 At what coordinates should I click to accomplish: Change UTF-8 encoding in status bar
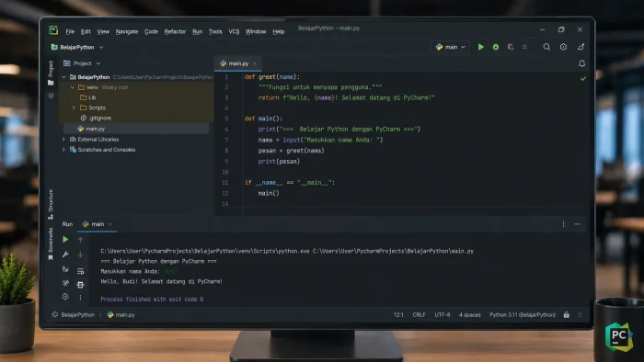click(443, 315)
